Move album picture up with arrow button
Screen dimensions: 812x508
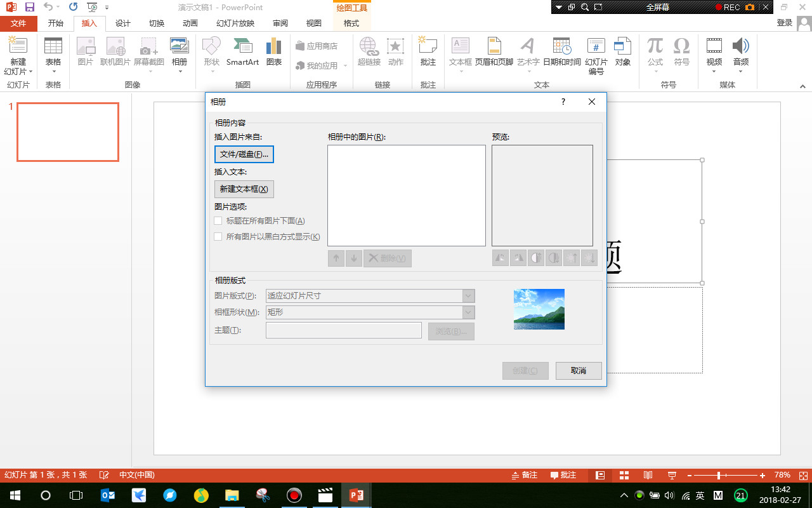click(336, 258)
